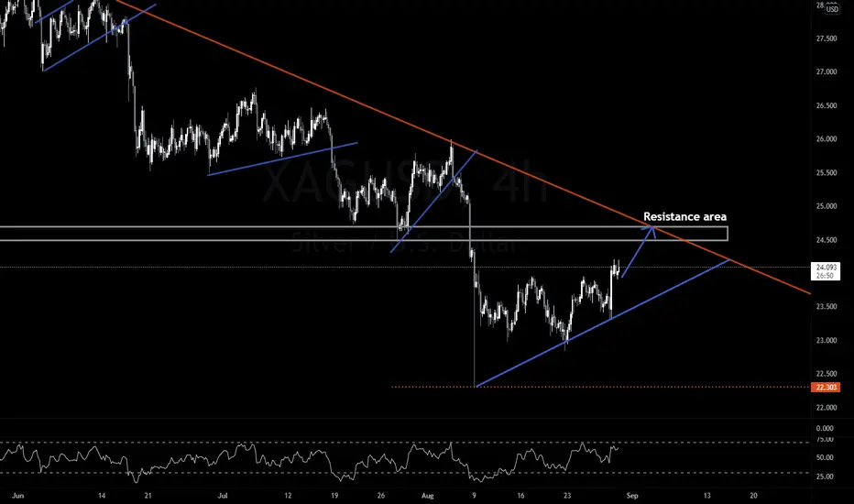Click the 24.500 price axis value
The height and width of the screenshot is (504, 854).
(x=827, y=240)
